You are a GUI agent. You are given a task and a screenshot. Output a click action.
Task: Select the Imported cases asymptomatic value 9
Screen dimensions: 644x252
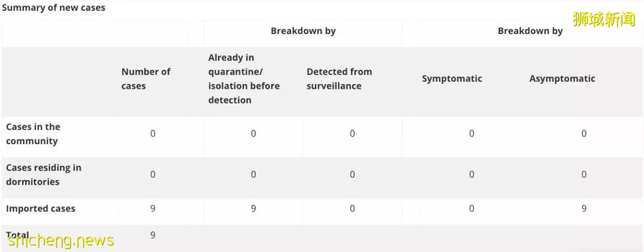584,209
